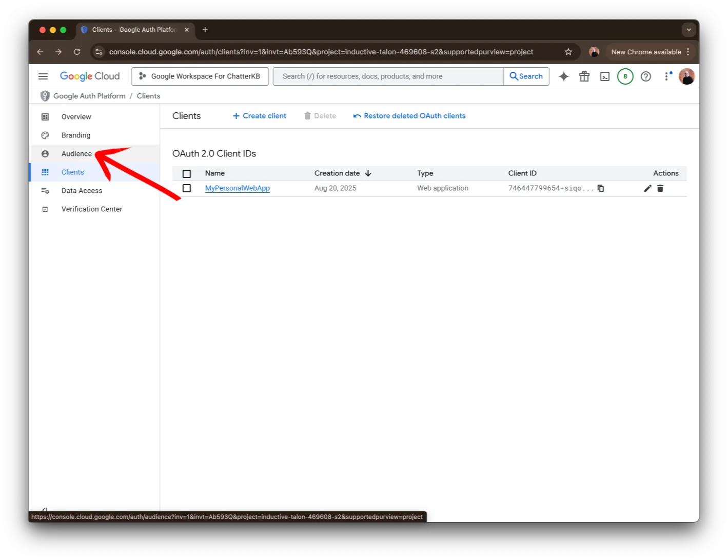This screenshot has width=728, height=560.
Task: Click the Delete toolbar button
Action: click(320, 116)
